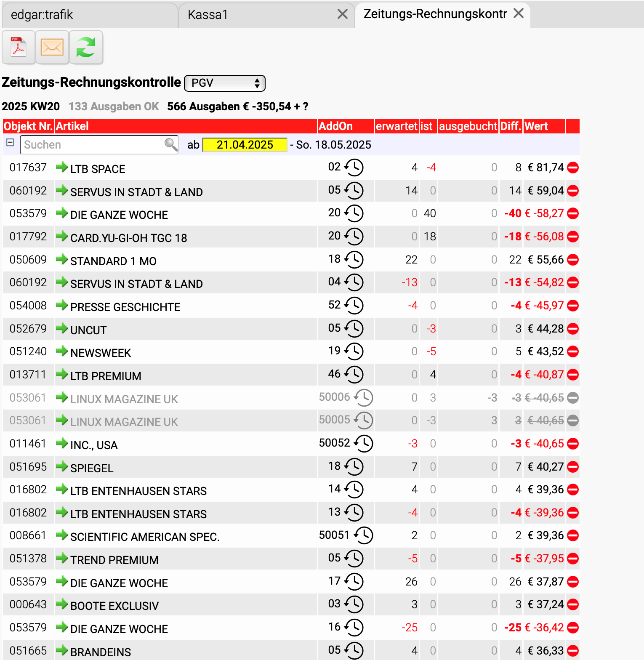Click the red stop icon for TREND PREMIUM
Viewport: 644px width, 660px height.
[573, 559]
